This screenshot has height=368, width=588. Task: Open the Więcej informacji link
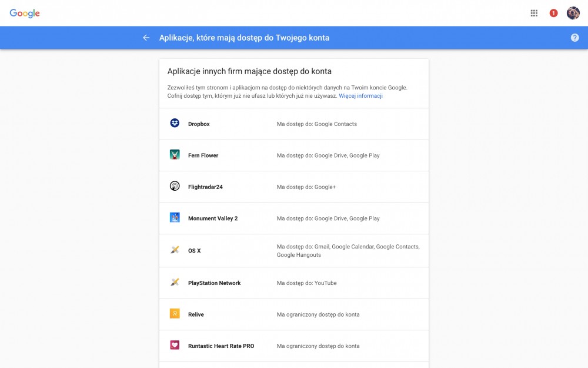pos(360,96)
